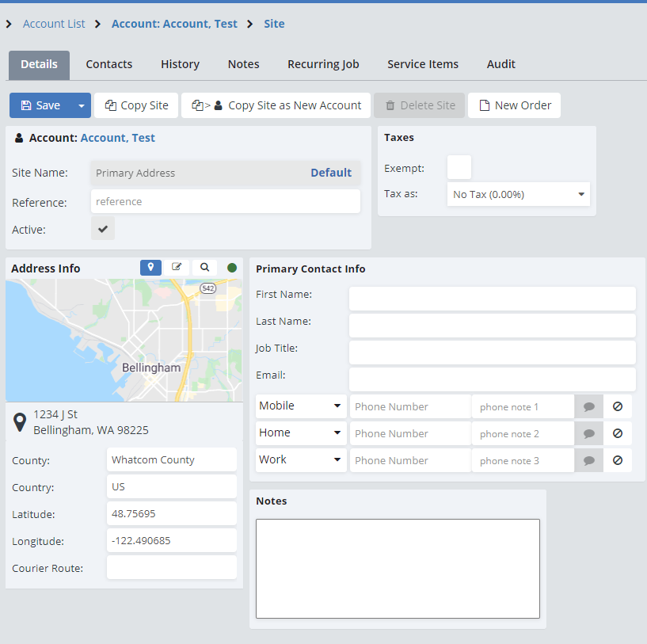Toggle the Active checkbox
The width and height of the screenshot is (647, 644).
(x=103, y=229)
